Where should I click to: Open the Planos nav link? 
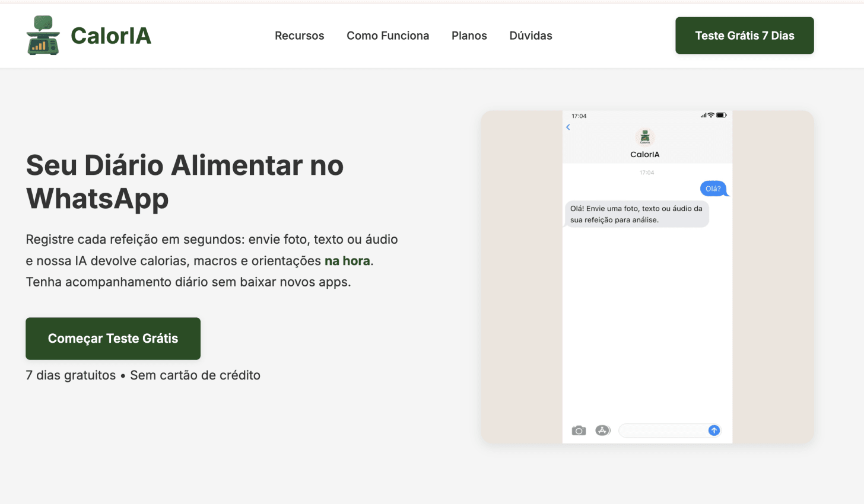(x=469, y=36)
